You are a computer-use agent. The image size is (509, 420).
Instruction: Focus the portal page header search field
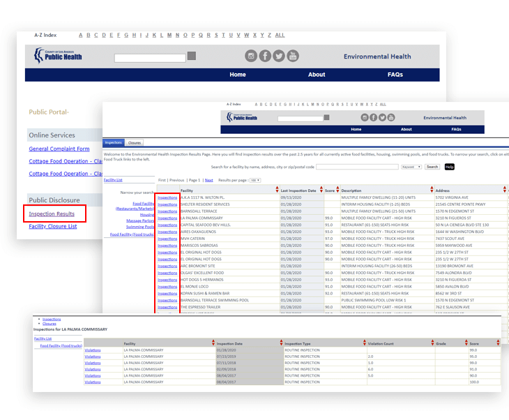(x=150, y=58)
